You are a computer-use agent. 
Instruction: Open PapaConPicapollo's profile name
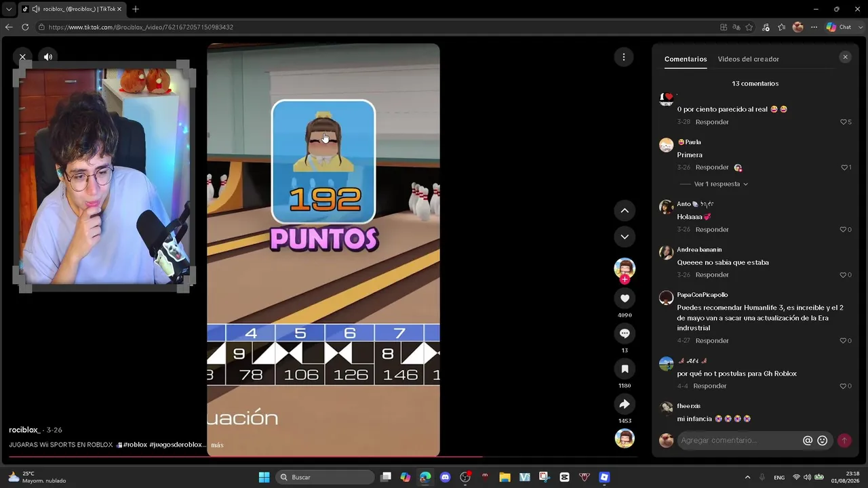pyautogui.click(x=703, y=295)
